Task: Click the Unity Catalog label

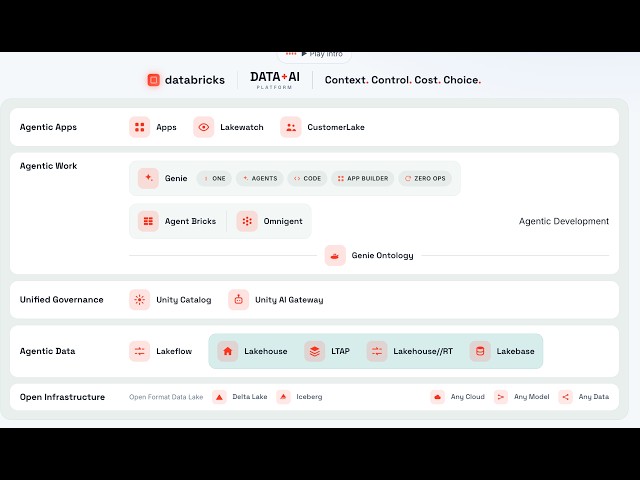Action: (184, 300)
